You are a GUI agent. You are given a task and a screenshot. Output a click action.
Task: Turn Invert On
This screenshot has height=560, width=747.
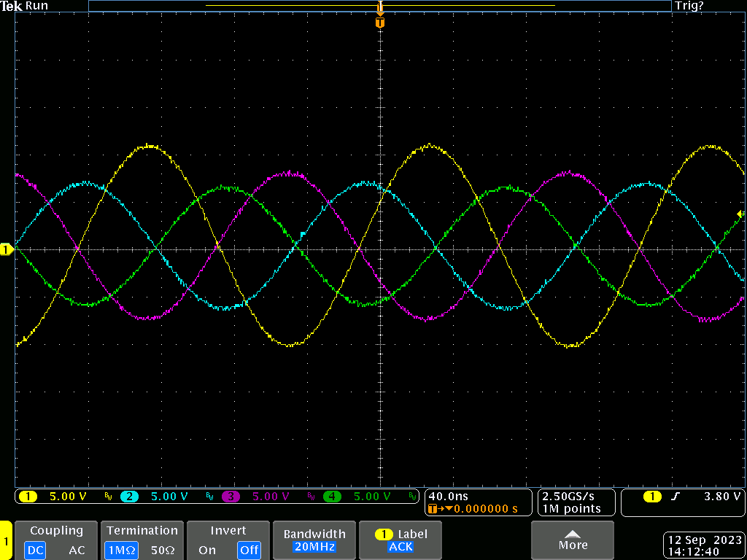pyautogui.click(x=206, y=550)
